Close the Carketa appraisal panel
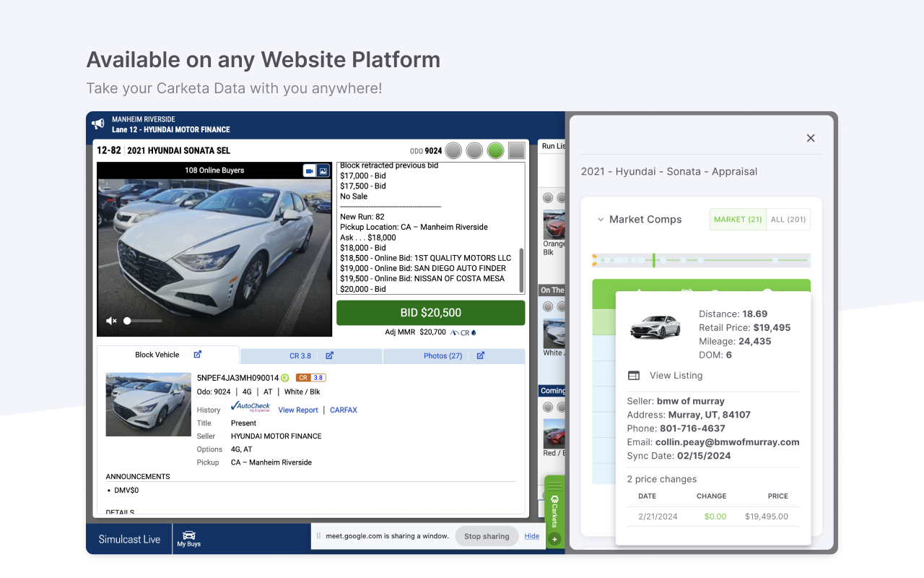 [811, 138]
